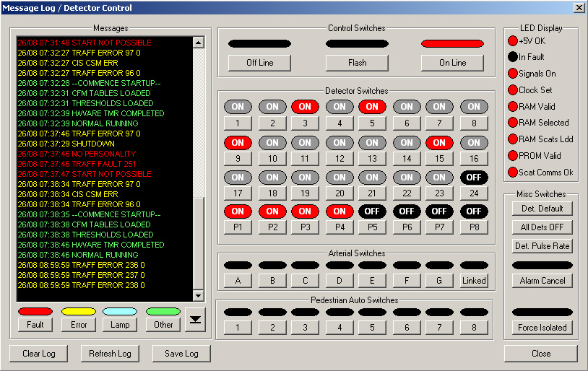Click the RAM Selected LED indicator
The height and width of the screenshot is (371, 588).
click(513, 123)
